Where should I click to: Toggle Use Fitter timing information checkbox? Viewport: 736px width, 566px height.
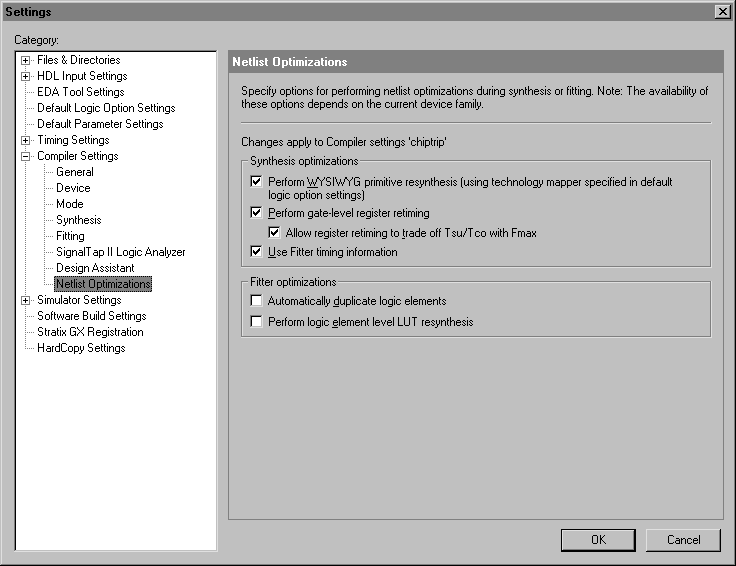(256, 252)
